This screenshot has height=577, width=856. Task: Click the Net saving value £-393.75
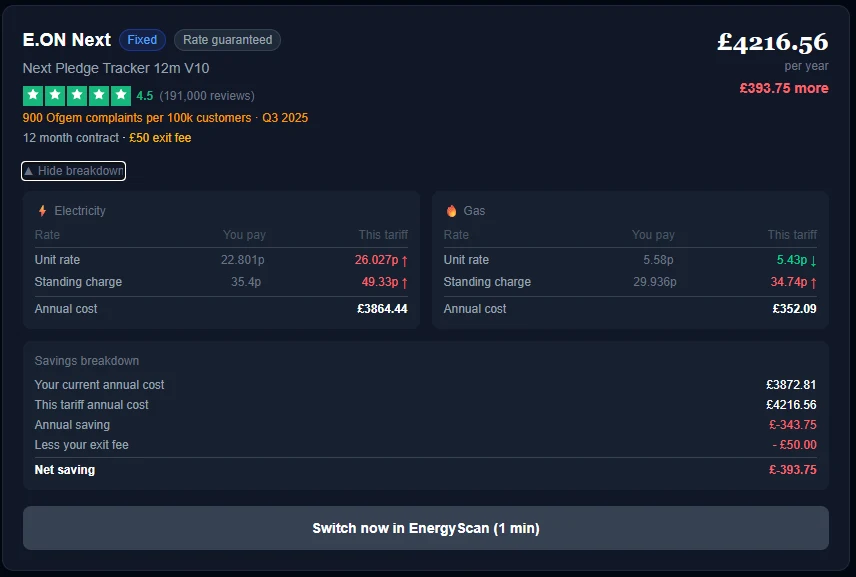(x=793, y=470)
